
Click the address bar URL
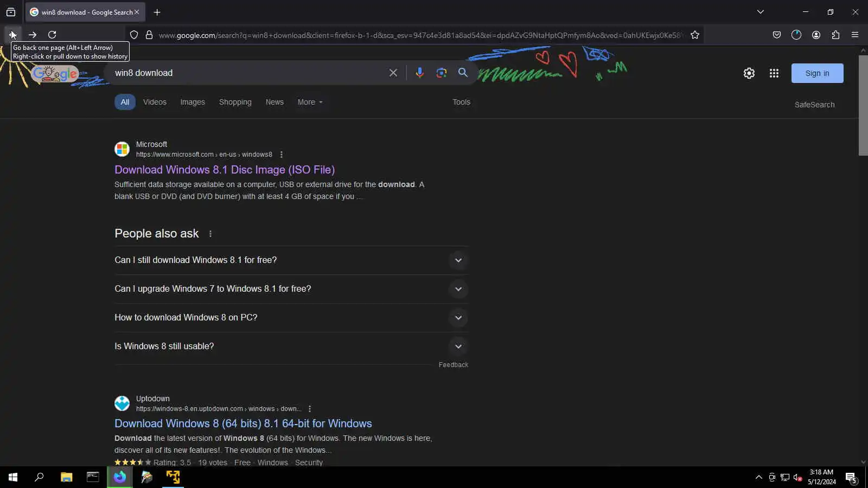click(x=420, y=35)
